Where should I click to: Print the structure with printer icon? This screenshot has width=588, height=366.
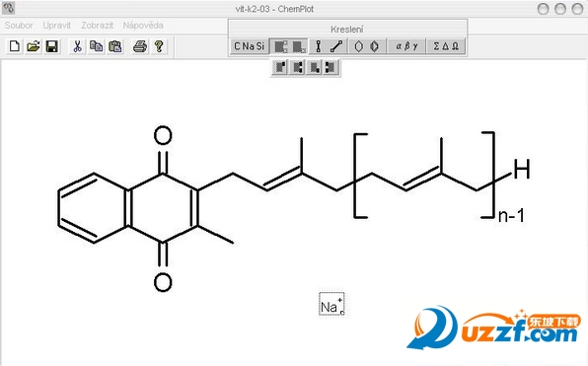click(x=140, y=46)
